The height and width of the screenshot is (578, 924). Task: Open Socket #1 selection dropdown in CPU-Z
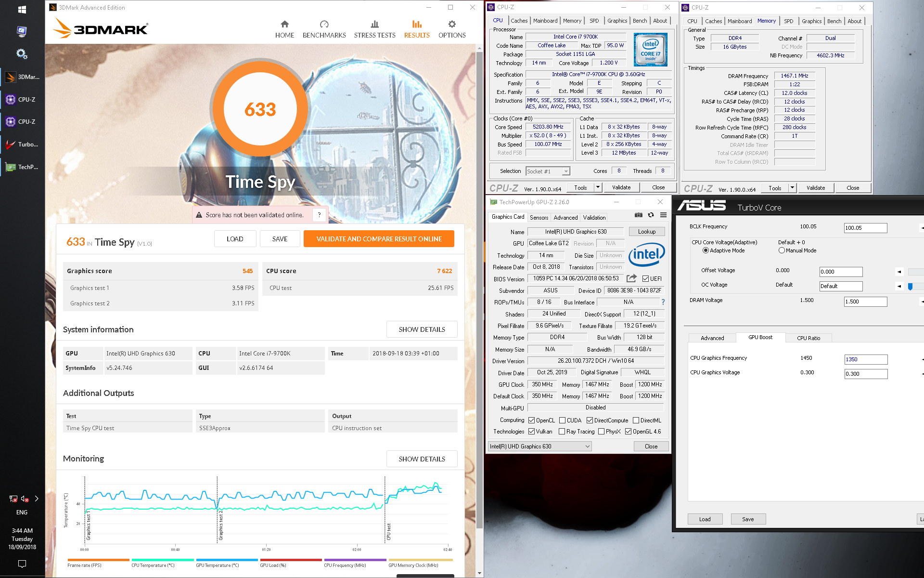point(548,171)
